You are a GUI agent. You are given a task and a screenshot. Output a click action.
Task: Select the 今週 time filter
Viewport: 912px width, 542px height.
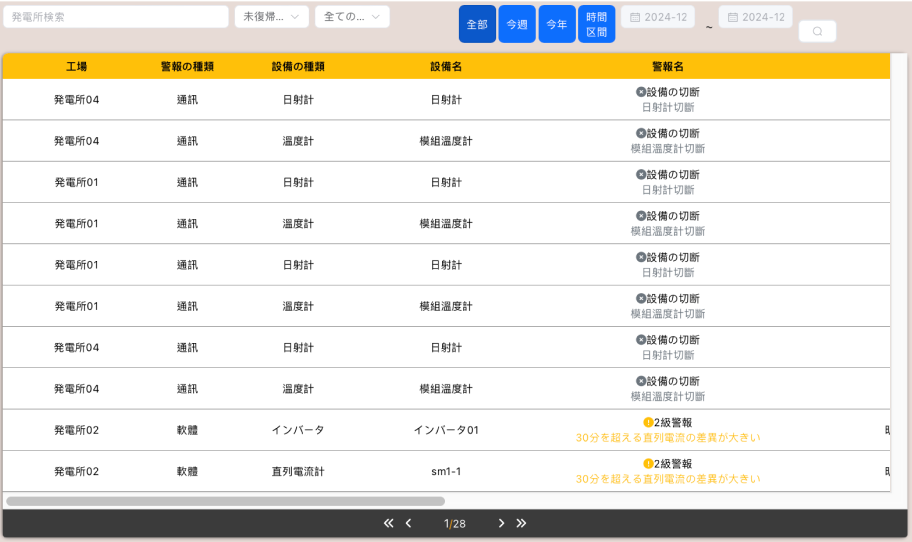click(x=516, y=24)
